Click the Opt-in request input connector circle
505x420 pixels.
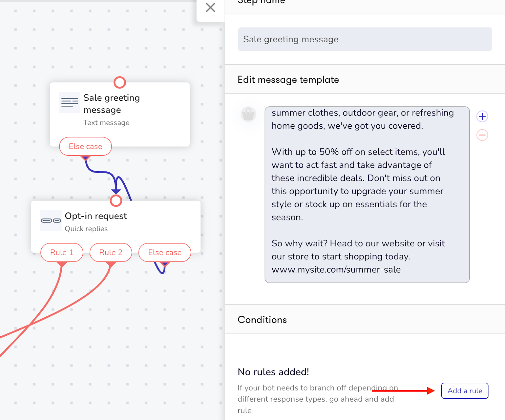pyautogui.click(x=116, y=201)
